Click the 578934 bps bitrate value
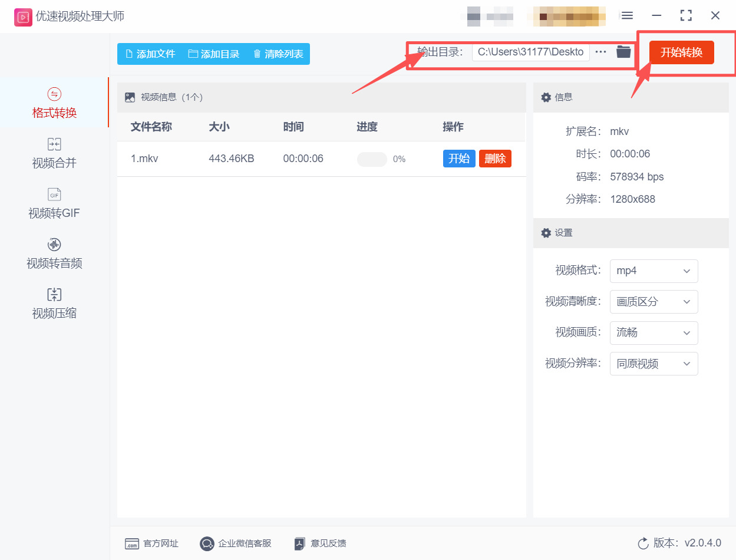 (637, 177)
